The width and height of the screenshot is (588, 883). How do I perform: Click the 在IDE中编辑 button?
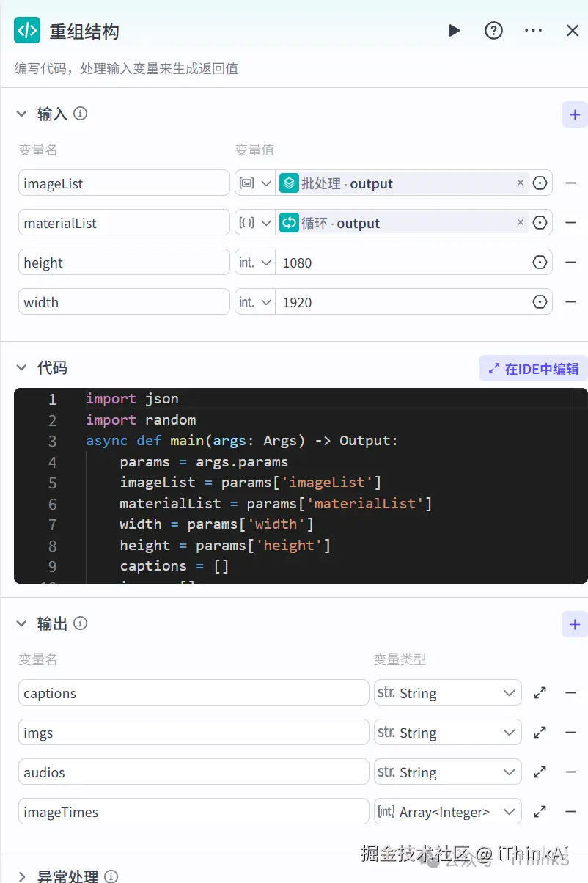tap(533, 369)
